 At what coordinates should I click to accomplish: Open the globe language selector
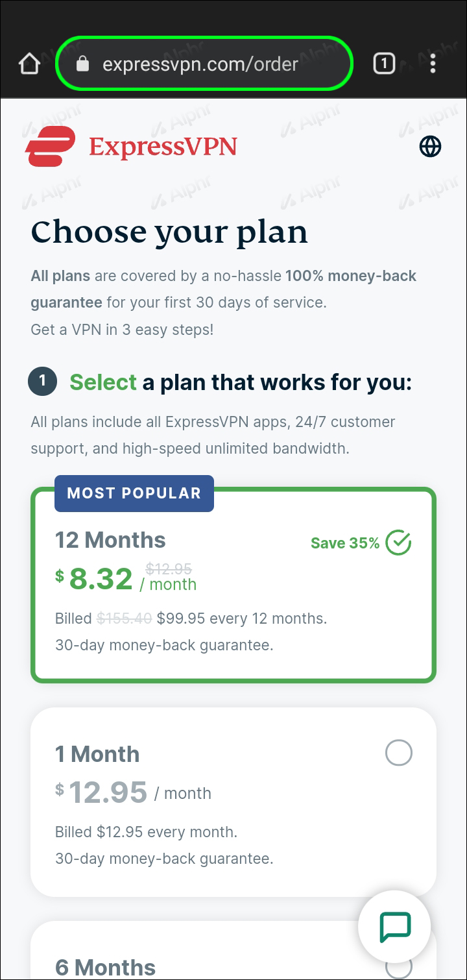pyautogui.click(x=430, y=147)
